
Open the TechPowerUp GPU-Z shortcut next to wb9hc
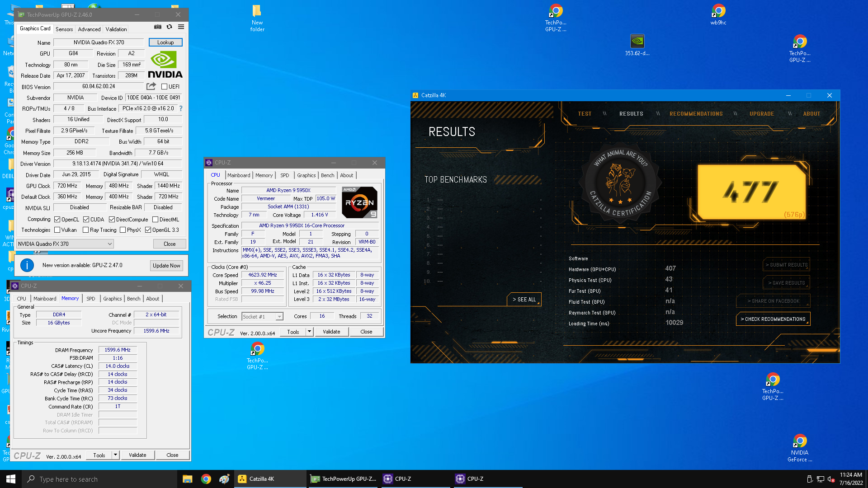coord(800,49)
